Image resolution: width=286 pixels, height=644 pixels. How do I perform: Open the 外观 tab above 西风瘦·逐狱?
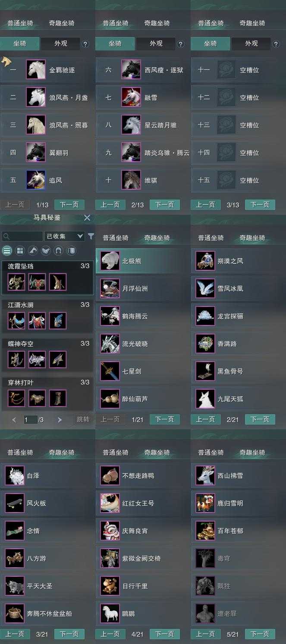coord(156,44)
